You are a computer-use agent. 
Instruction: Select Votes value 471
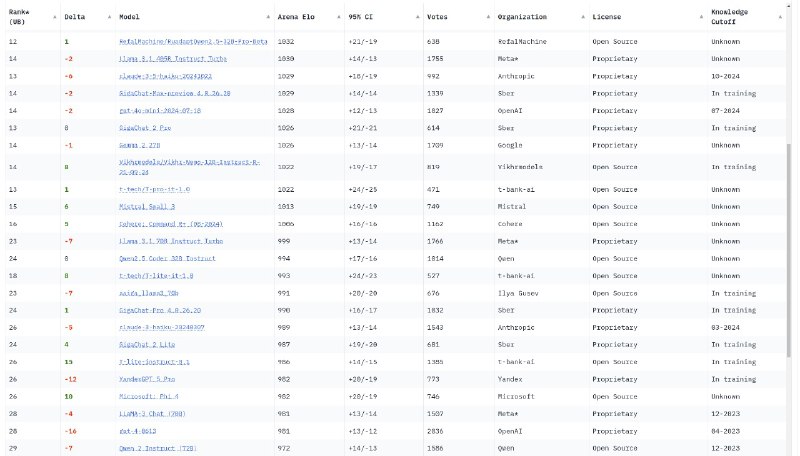[433, 189]
